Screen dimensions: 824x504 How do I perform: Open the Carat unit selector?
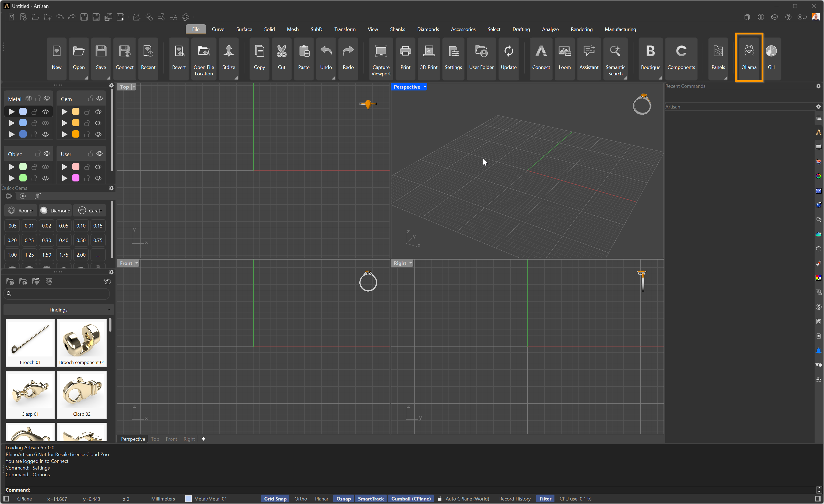click(89, 210)
